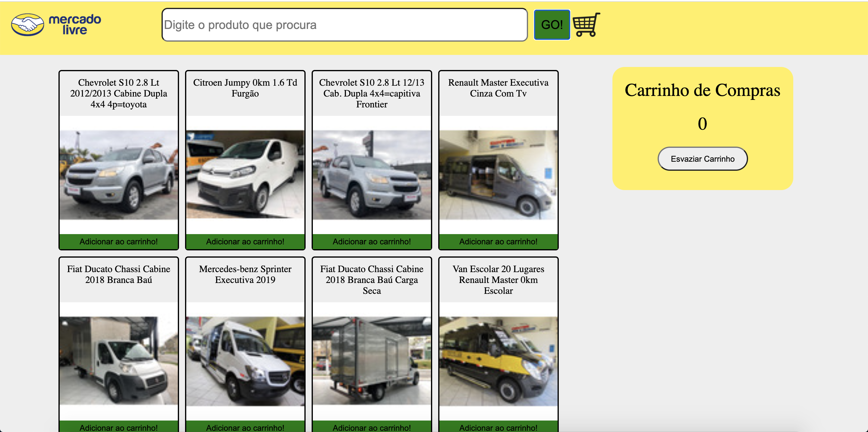
Task: Add Chevrolet S10 12/13 Frontier to cart
Action: (372, 241)
